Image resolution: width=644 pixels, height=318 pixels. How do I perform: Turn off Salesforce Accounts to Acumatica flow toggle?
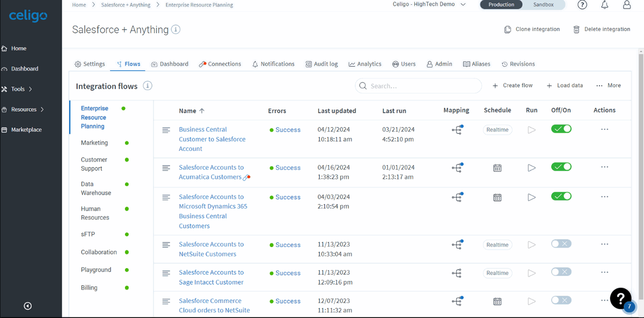[561, 167]
